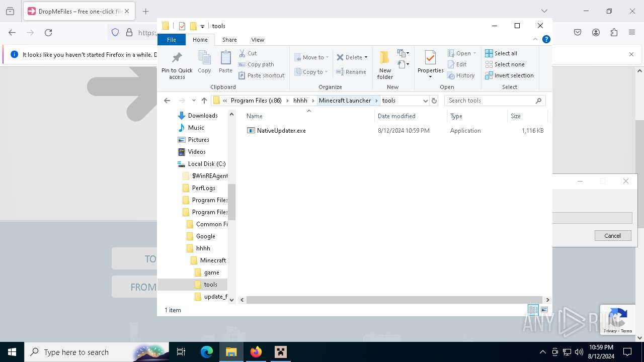Click Program Files (x86) breadcrumb
Screen dimensions: 644x362
tap(256, 101)
